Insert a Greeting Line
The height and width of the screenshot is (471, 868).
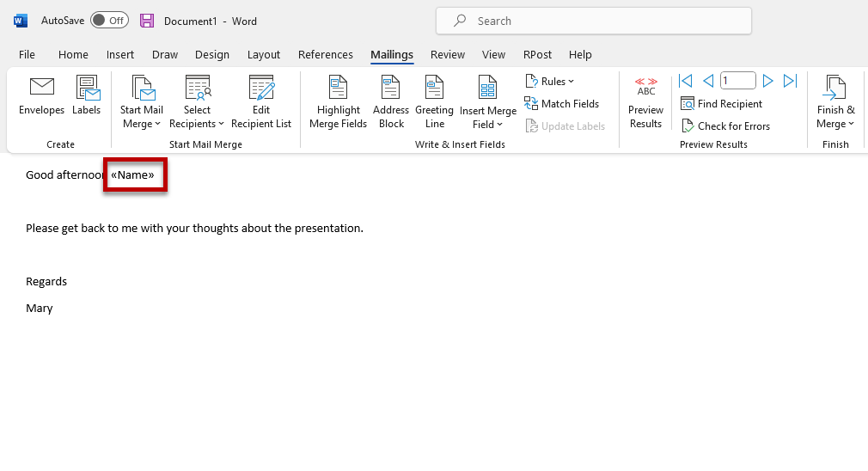[434, 88]
